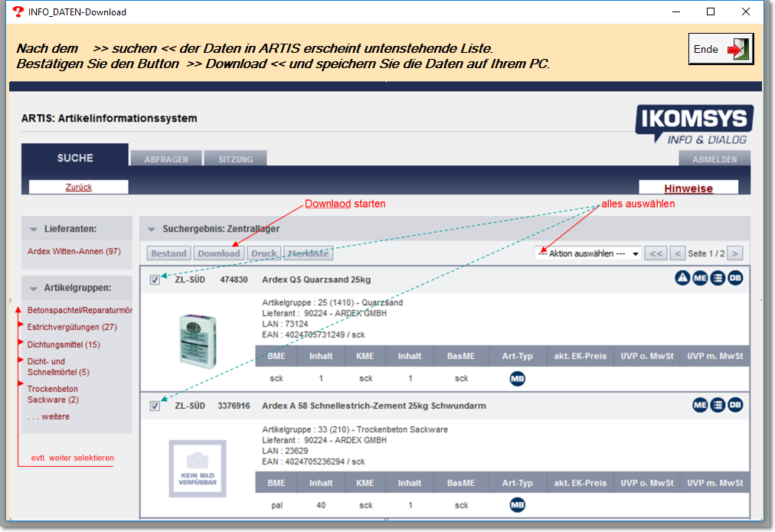Click the Druck button
Viewport: 775px width, 532px height.
click(264, 253)
